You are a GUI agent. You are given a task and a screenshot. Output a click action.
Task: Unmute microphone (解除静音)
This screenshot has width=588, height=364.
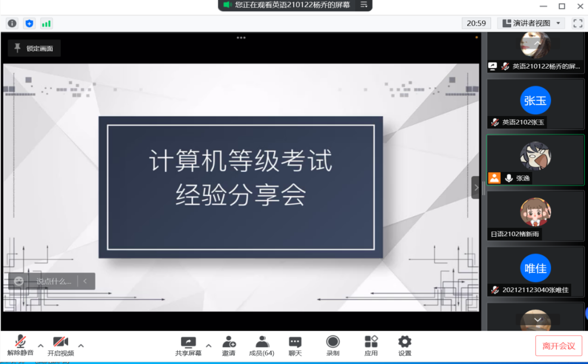tap(20, 345)
